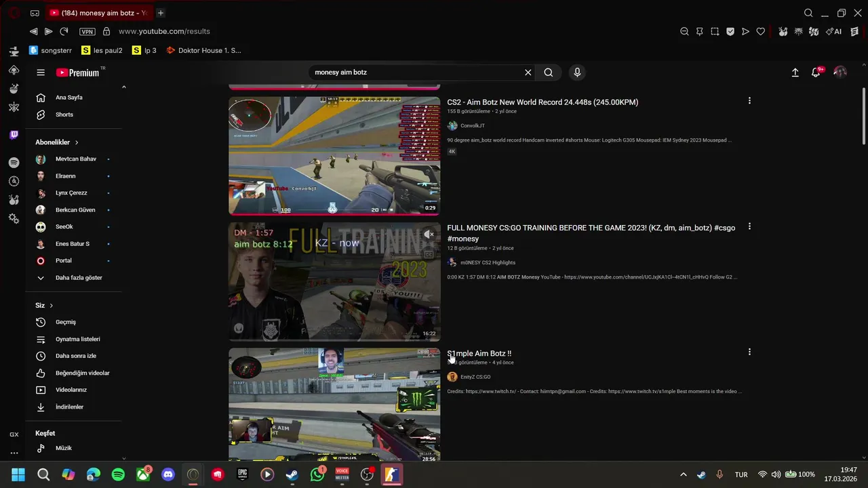Open a new browser tab with plus

161,13
